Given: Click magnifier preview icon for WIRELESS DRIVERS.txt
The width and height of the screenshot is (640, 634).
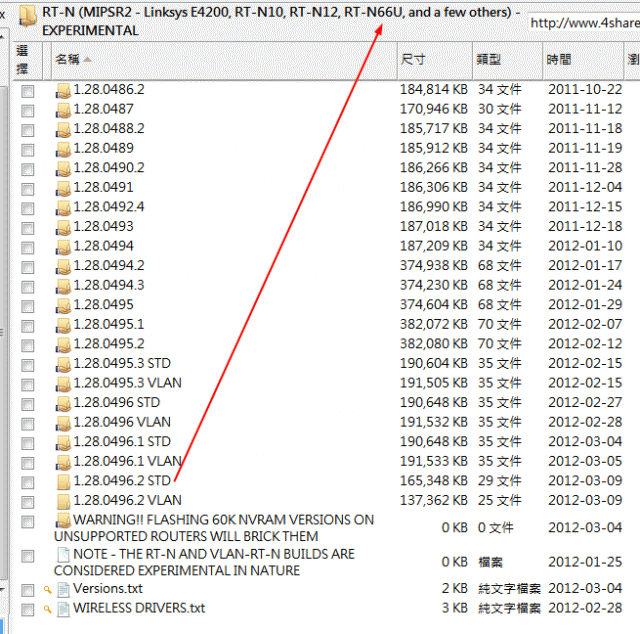Looking at the screenshot, I should point(48,610).
